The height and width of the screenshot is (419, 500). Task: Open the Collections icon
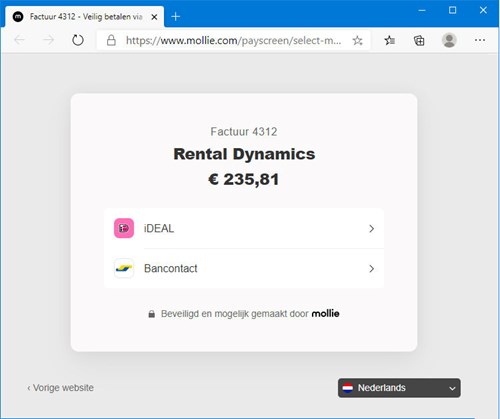click(419, 41)
